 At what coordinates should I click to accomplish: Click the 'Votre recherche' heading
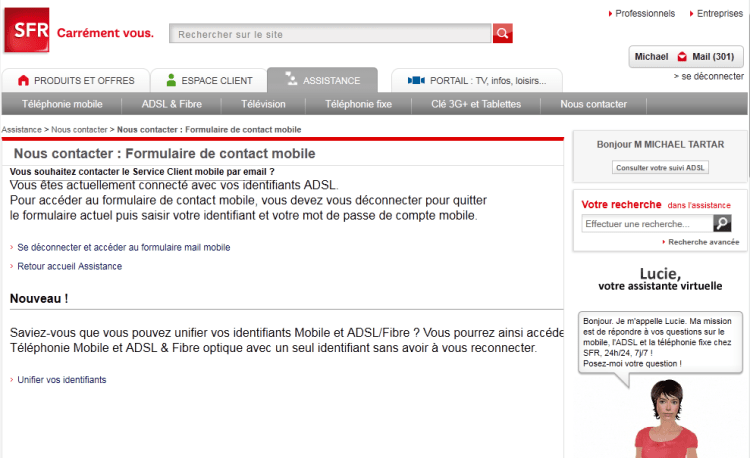point(621,204)
